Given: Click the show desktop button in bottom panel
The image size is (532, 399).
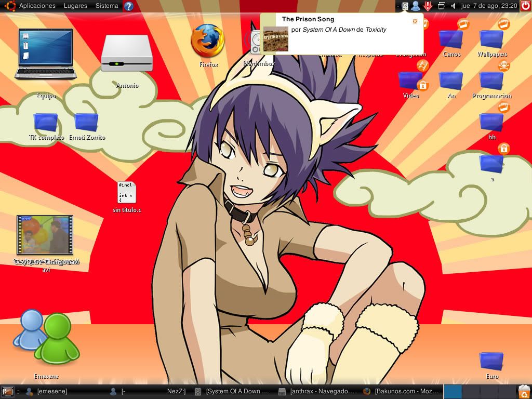Looking at the screenshot, I should point(7,392).
